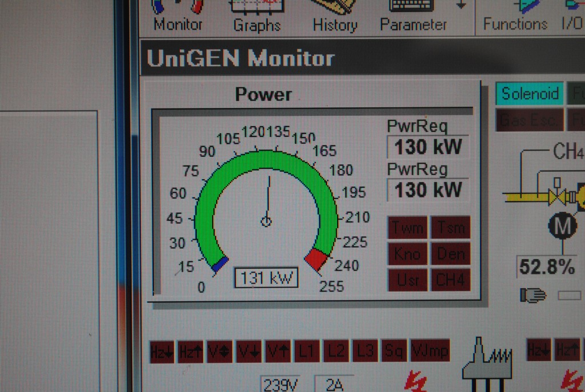Screen dimensions: 585x392
Task: Click the Solenoid status indicator
Action: pos(530,93)
